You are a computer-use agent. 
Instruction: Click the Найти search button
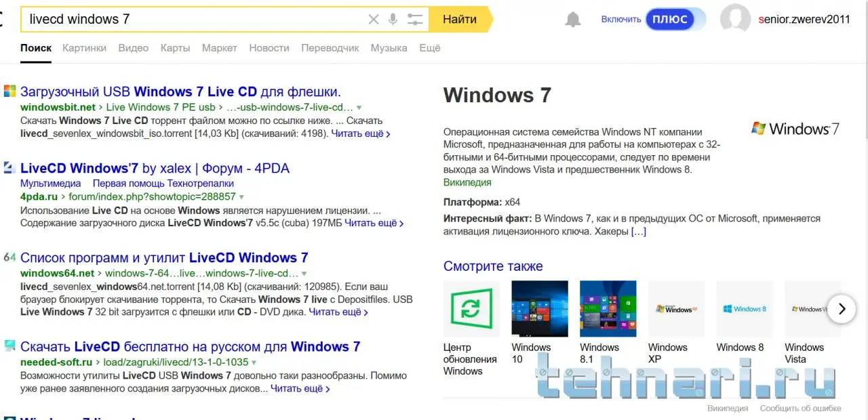pyautogui.click(x=460, y=19)
